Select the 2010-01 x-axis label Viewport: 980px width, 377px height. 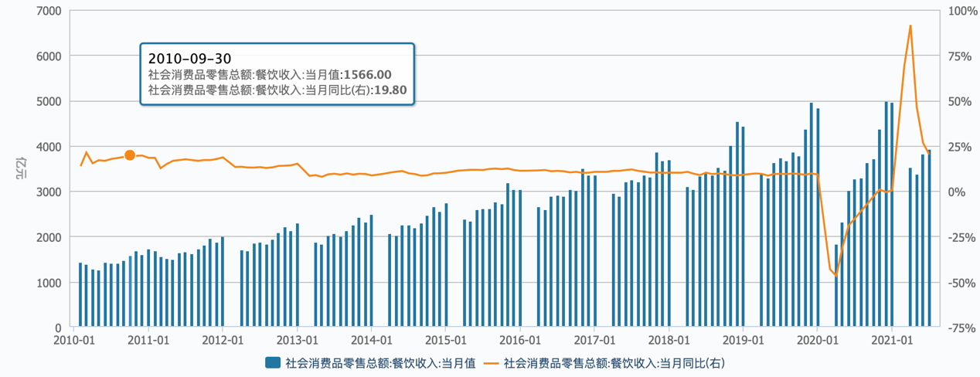point(73,339)
